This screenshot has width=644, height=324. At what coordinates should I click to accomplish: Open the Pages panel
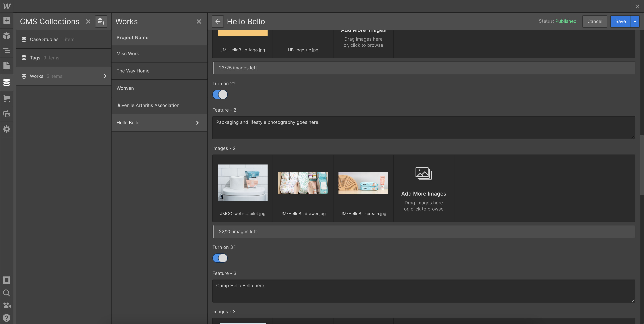tap(7, 66)
